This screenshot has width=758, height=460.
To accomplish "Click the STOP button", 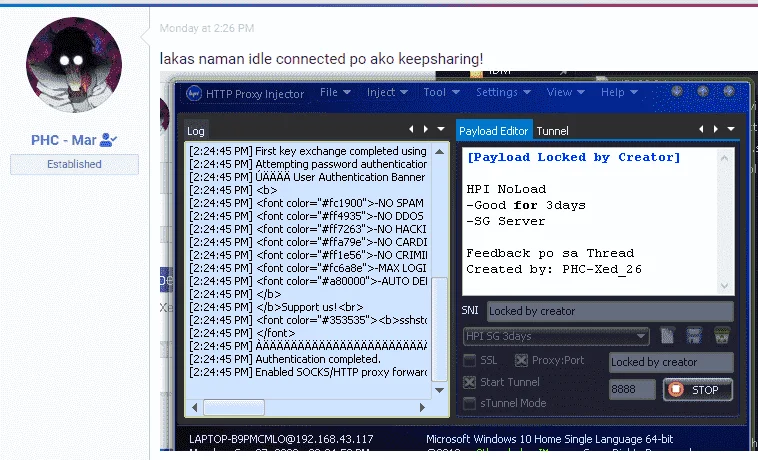I will click(698, 389).
